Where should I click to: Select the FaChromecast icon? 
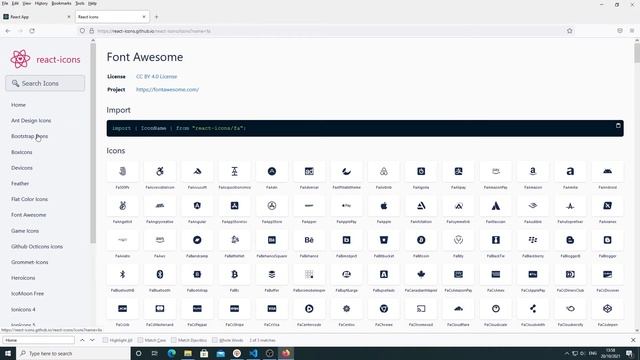click(x=421, y=309)
